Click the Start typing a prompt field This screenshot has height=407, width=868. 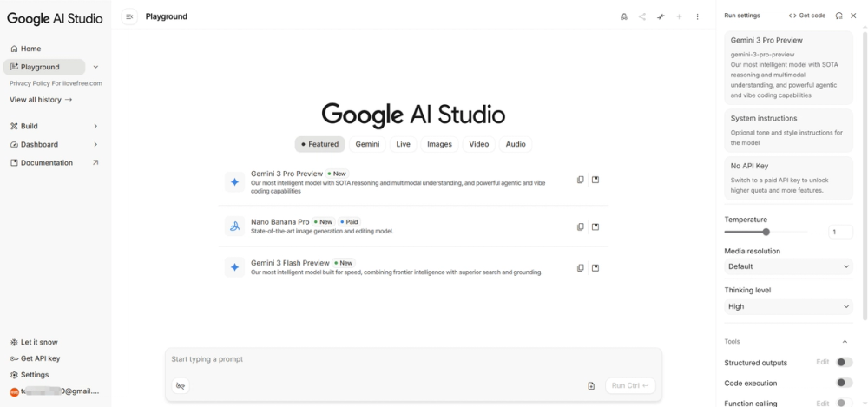413,359
